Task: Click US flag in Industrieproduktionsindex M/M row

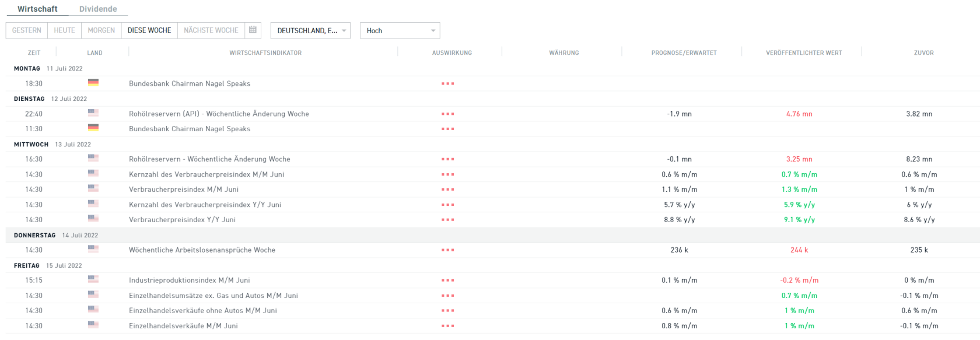Action: click(x=93, y=279)
